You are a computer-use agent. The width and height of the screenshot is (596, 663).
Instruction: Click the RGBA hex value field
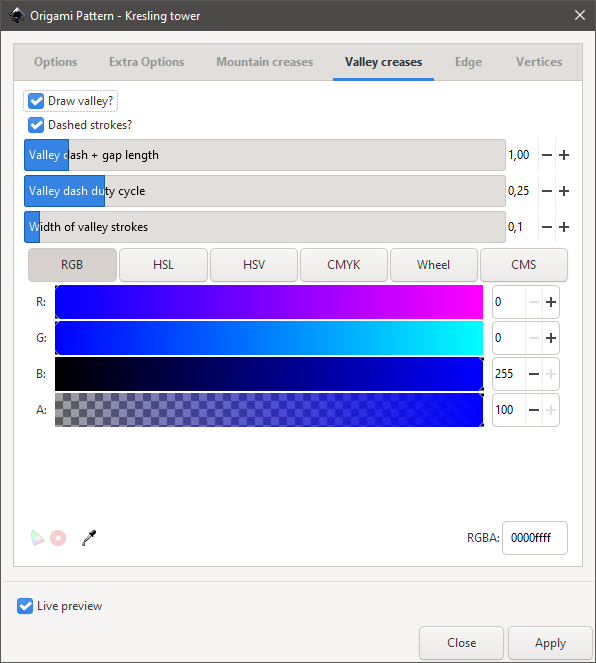coord(535,538)
